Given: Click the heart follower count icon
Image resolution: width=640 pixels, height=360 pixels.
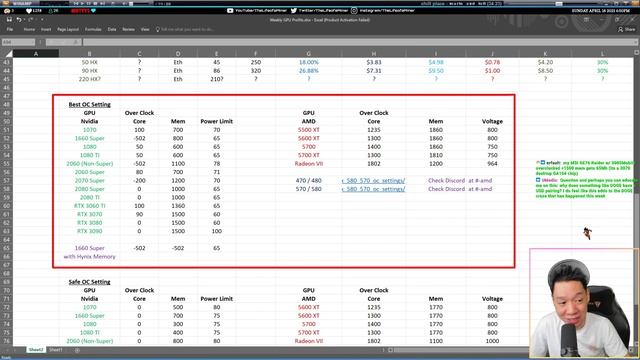Looking at the screenshot, I should click(x=29, y=11).
